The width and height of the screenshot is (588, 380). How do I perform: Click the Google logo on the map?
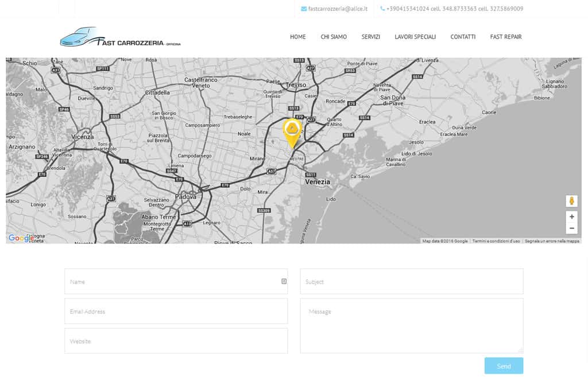tap(21, 238)
